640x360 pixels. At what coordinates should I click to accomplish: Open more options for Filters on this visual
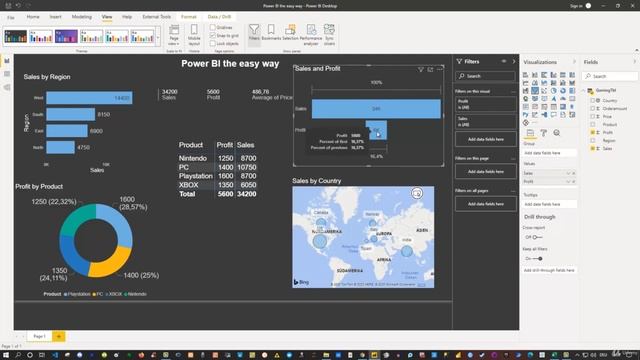pyautogui.click(x=513, y=91)
